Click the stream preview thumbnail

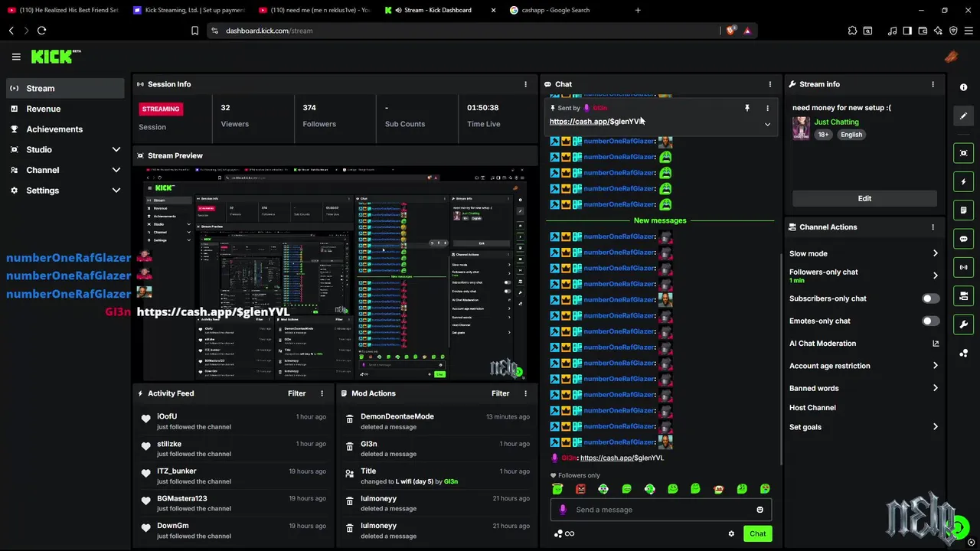(335, 273)
